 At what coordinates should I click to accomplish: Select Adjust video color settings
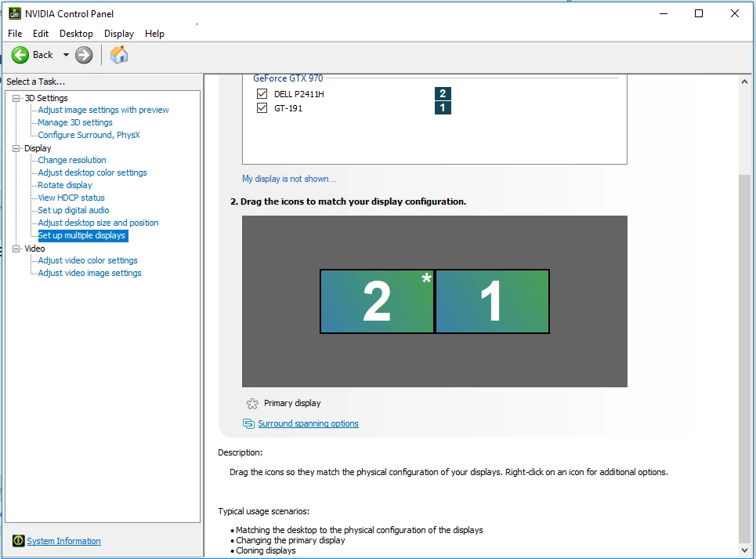[x=88, y=260]
